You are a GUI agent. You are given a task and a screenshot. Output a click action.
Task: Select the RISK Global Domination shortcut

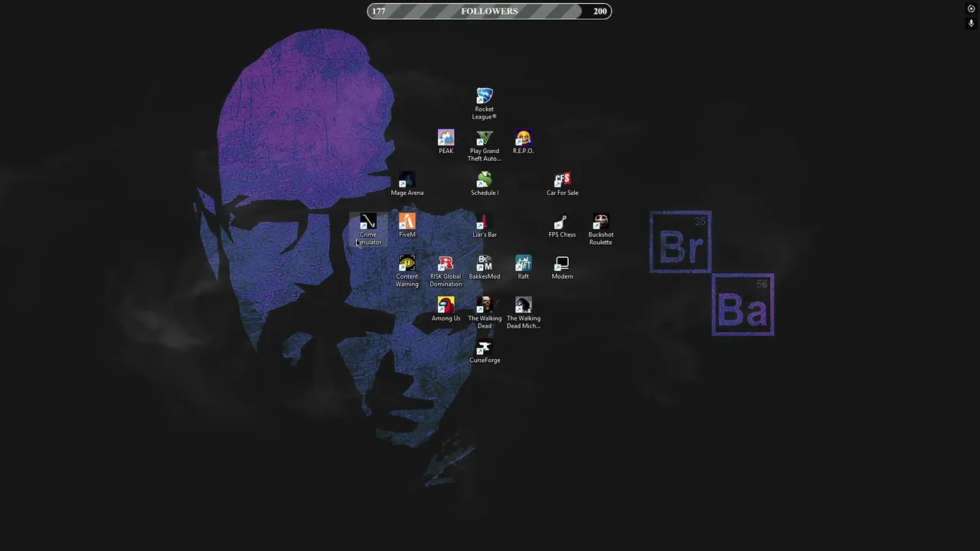point(446,272)
